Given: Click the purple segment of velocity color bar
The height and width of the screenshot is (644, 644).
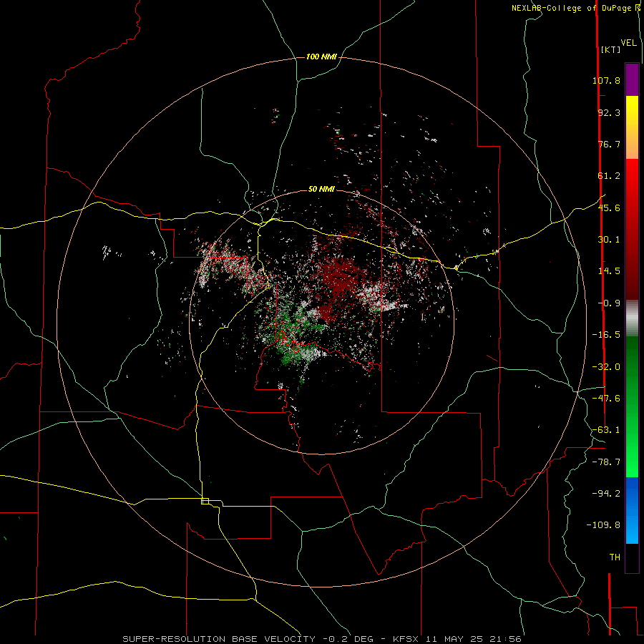Looking at the screenshot, I should click(632, 79).
